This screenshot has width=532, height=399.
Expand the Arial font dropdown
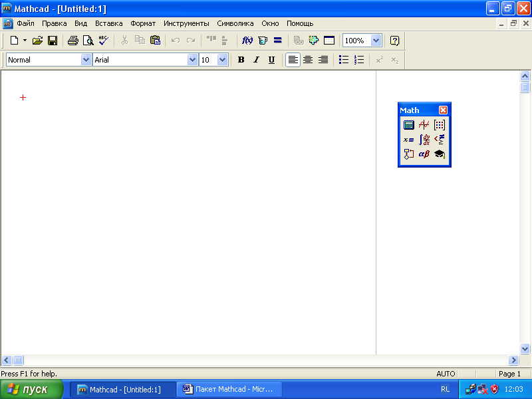[x=192, y=60]
